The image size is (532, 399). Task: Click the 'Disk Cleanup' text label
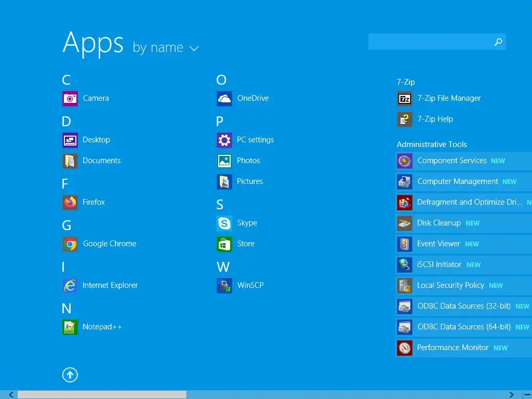point(438,223)
